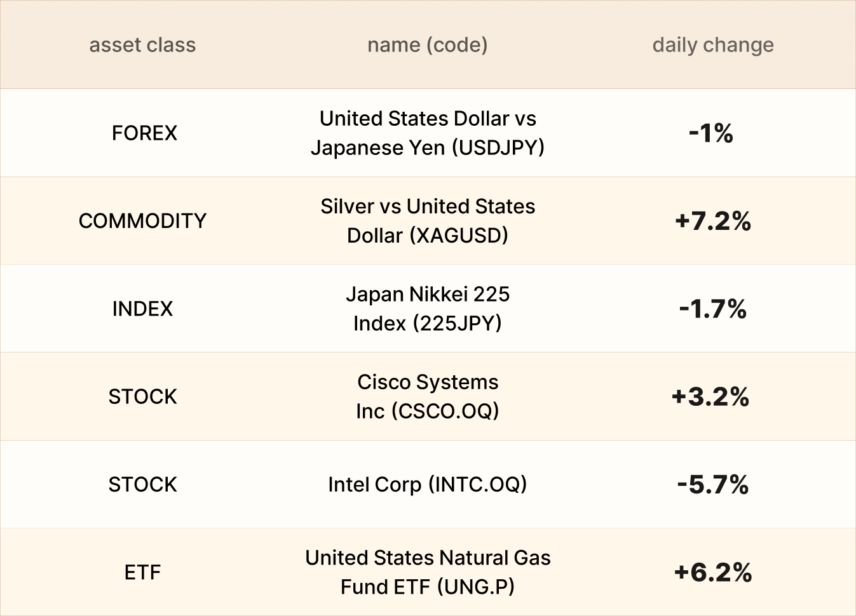
Task: Click the 'name (code)' column header
Action: (427, 45)
